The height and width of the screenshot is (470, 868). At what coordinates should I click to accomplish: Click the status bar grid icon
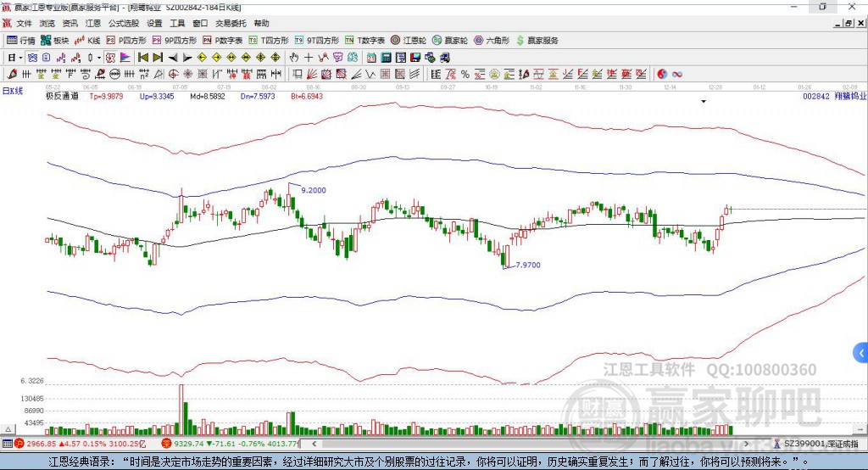pos(7,444)
